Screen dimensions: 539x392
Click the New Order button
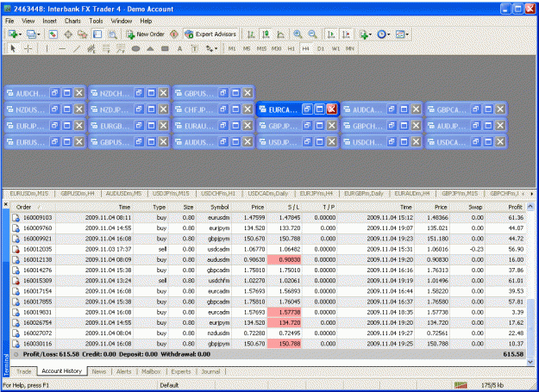(x=146, y=34)
